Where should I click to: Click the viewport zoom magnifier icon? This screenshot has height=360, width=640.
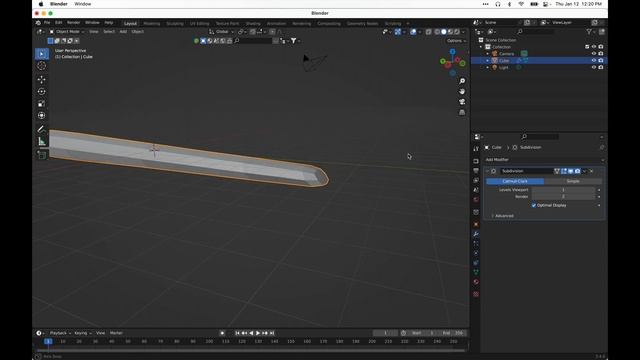click(462, 81)
